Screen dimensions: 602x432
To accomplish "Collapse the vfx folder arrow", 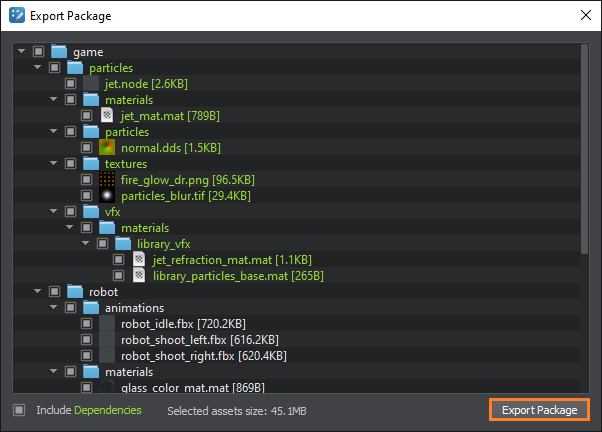I will 54,212.
